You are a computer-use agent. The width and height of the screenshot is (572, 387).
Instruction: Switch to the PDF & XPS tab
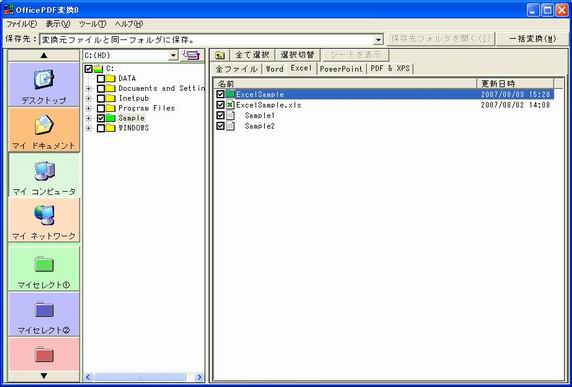[x=390, y=69]
